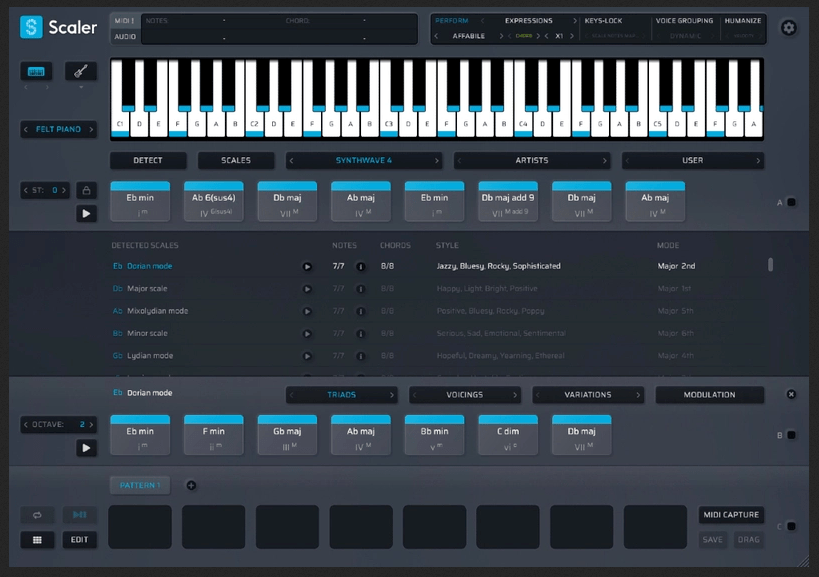Select the Db maj add 9 chord pad
819x577 pixels.
point(508,202)
